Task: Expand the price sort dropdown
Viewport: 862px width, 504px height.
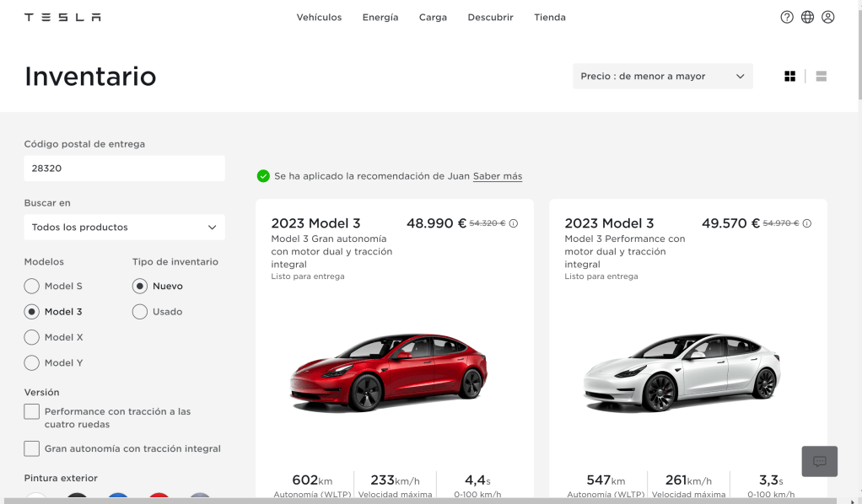Action: [x=662, y=77]
